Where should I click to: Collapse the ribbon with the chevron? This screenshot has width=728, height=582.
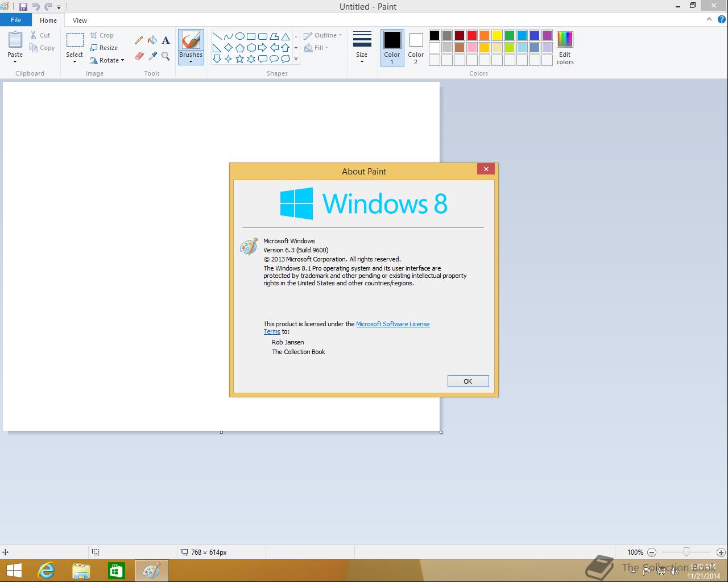pos(709,19)
